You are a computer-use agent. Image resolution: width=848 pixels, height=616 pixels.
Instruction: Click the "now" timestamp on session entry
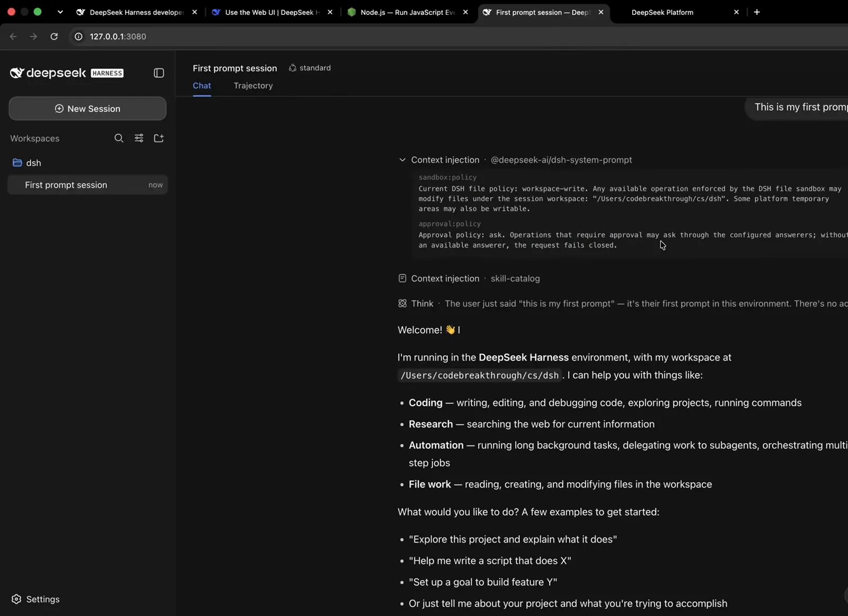[x=155, y=185]
